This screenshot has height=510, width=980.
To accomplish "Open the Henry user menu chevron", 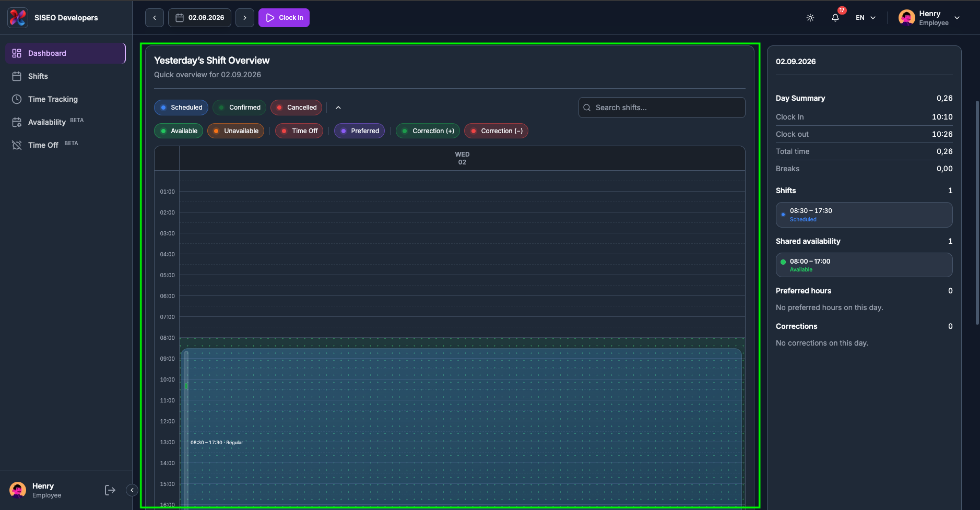I will 957,18.
